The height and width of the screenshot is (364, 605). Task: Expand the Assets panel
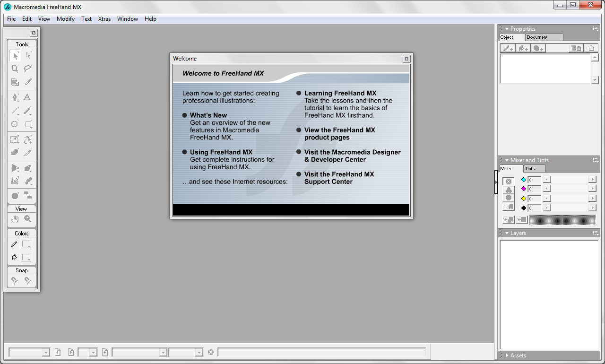pyautogui.click(x=507, y=355)
